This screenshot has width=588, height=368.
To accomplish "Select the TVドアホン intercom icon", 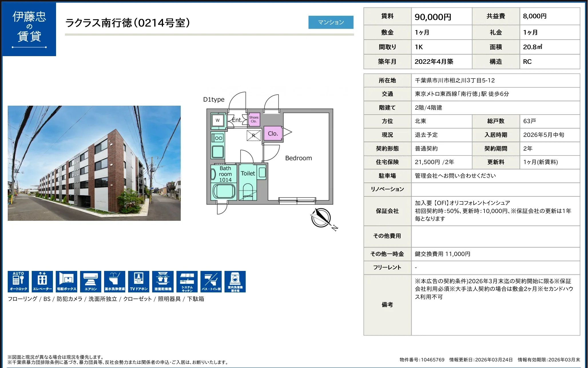I will coord(139,281).
